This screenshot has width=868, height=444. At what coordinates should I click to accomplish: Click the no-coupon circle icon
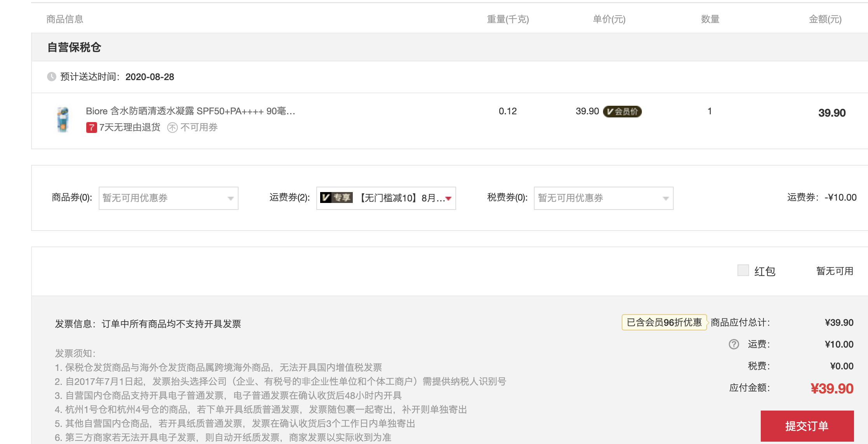pos(173,128)
